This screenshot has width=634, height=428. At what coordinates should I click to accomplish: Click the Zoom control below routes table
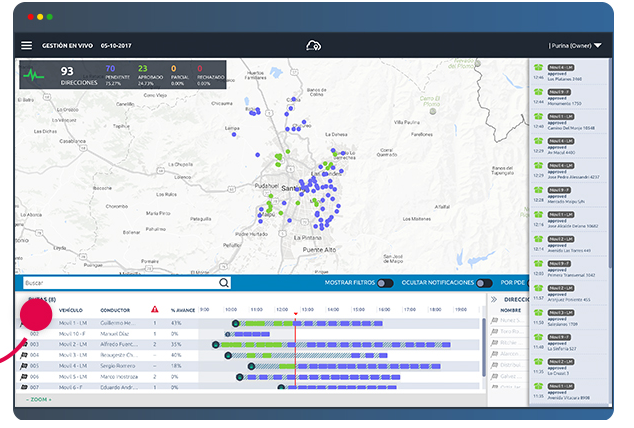(39, 399)
